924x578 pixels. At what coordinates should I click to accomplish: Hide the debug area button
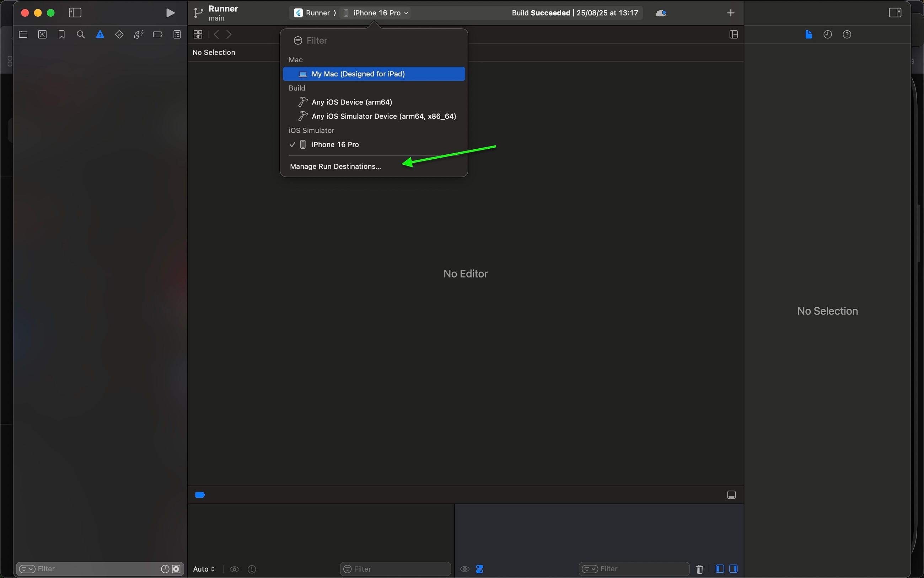(x=731, y=495)
